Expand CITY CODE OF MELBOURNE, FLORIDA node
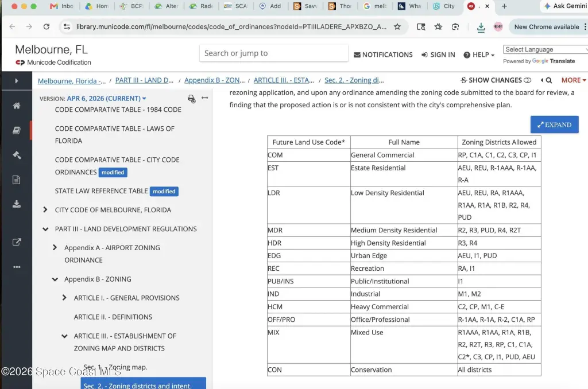 (x=45, y=210)
